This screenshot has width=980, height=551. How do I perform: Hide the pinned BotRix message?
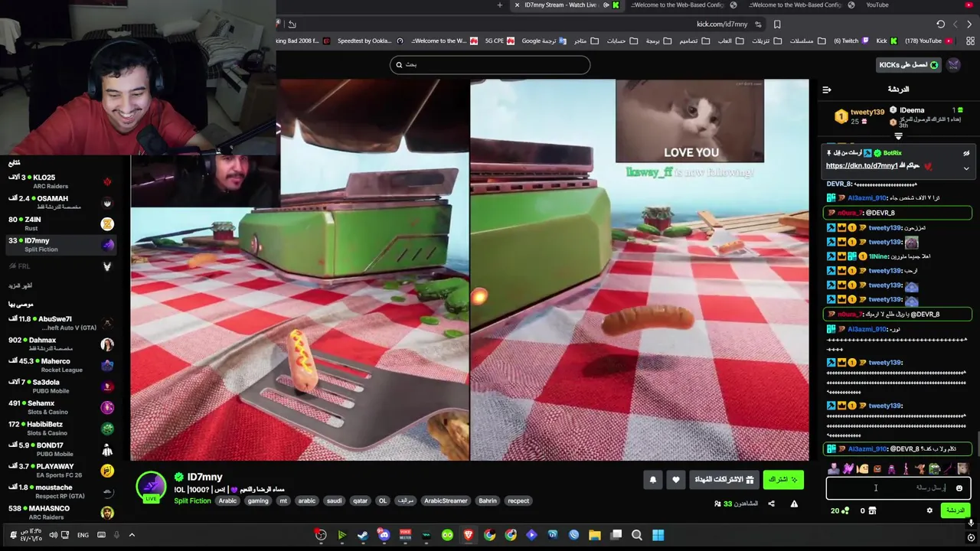click(966, 153)
